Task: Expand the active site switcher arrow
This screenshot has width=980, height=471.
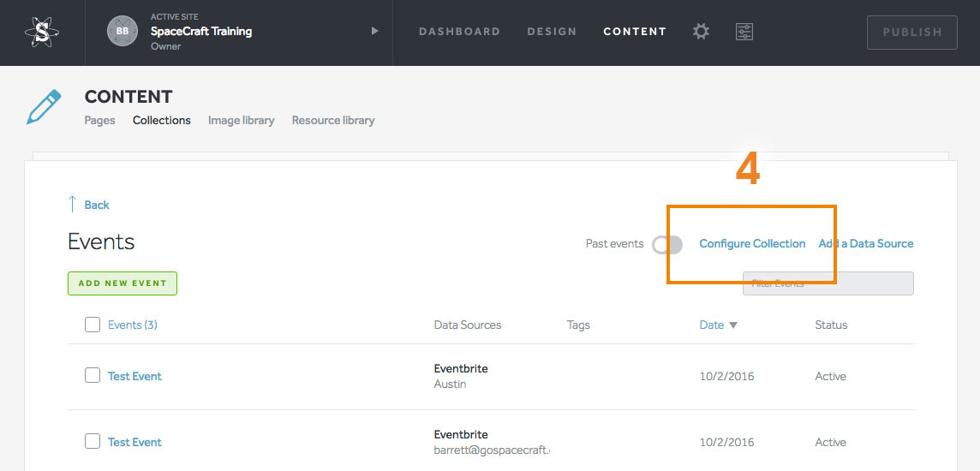Action: point(374,32)
